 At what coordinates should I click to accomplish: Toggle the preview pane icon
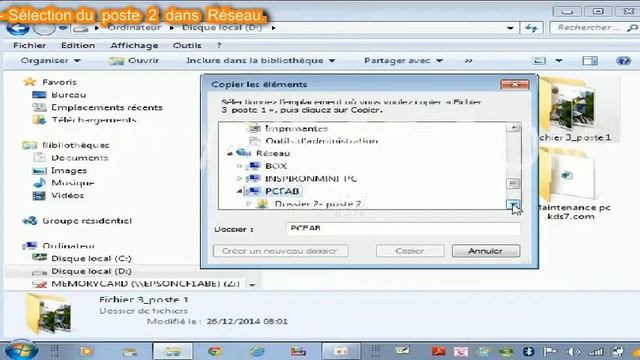[x=590, y=60]
